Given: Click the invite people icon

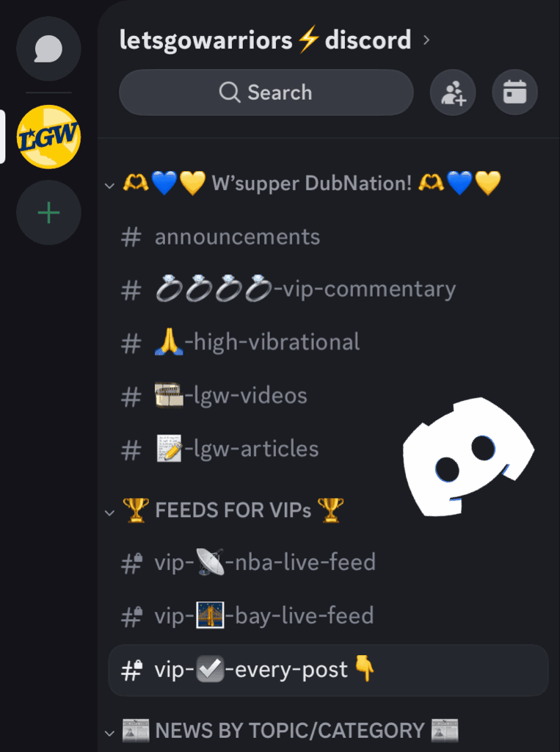Looking at the screenshot, I should (x=453, y=93).
